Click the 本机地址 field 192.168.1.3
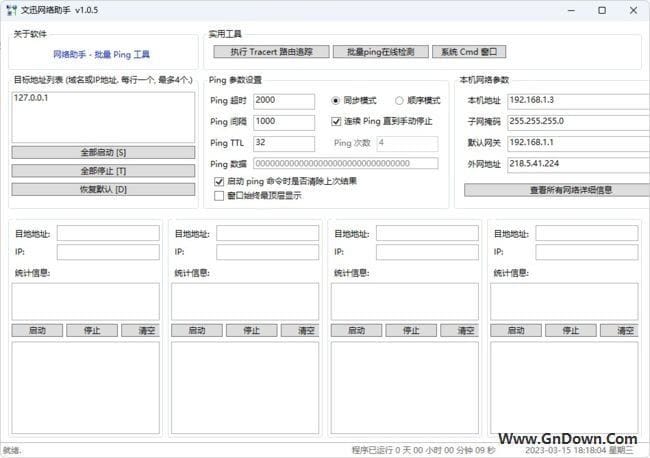The height and width of the screenshot is (458, 650). pos(579,102)
